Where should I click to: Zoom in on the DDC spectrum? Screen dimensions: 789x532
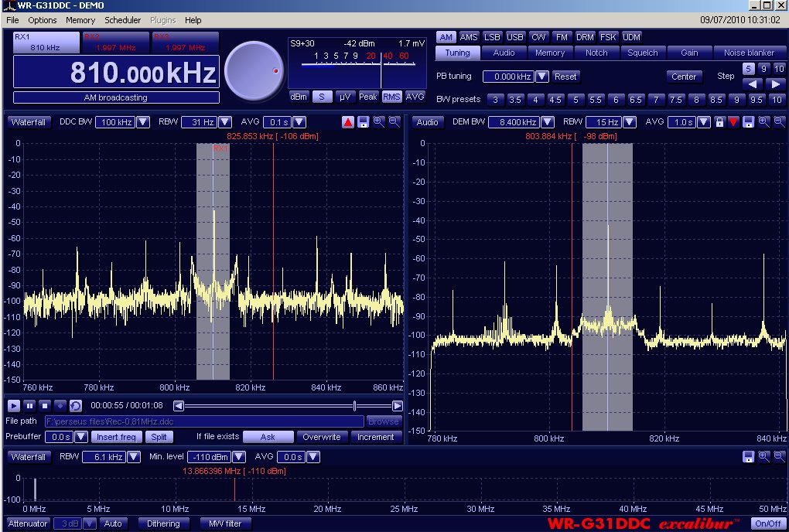pos(378,121)
